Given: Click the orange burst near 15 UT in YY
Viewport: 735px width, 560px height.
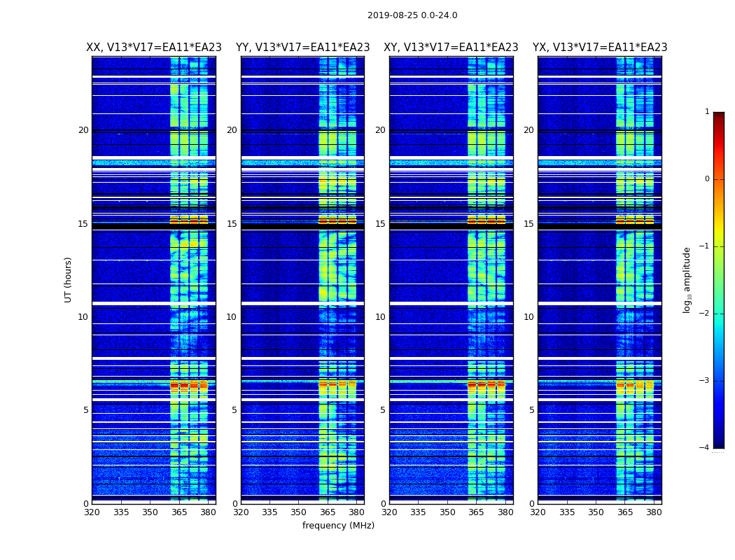Looking at the screenshot, I should coord(337,220).
